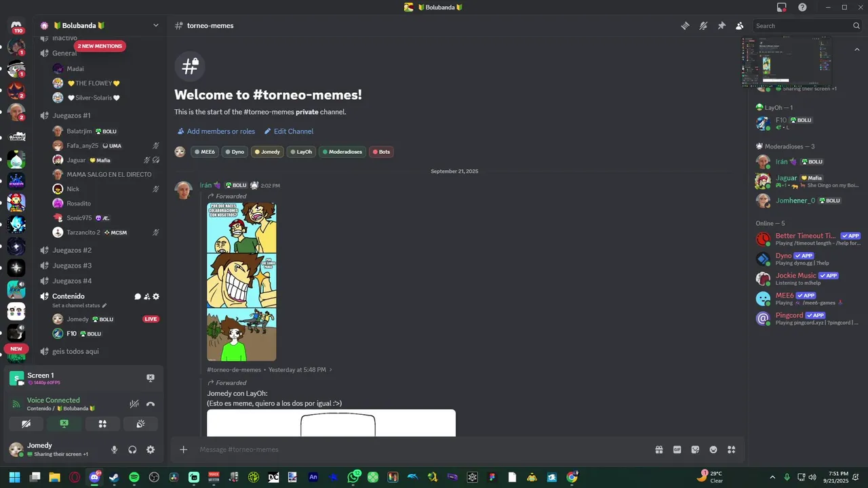Open the Help icon in title bar
Screen dimensions: 868x488
[x=802, y=7]
